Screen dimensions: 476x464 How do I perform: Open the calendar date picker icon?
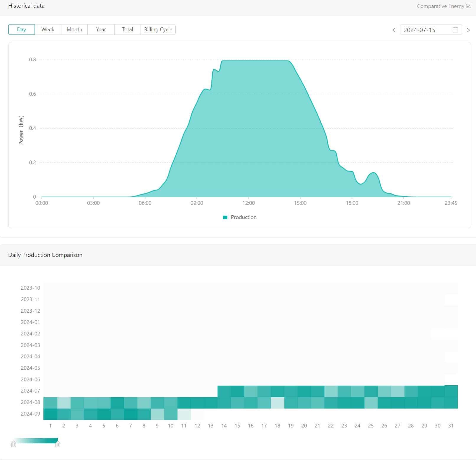(x=455, y=30)
